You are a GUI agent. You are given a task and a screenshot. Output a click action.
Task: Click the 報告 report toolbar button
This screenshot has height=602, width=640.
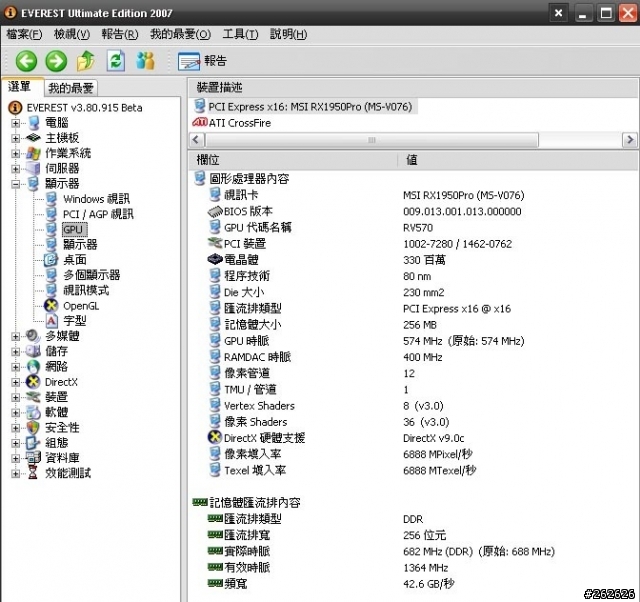203,61
